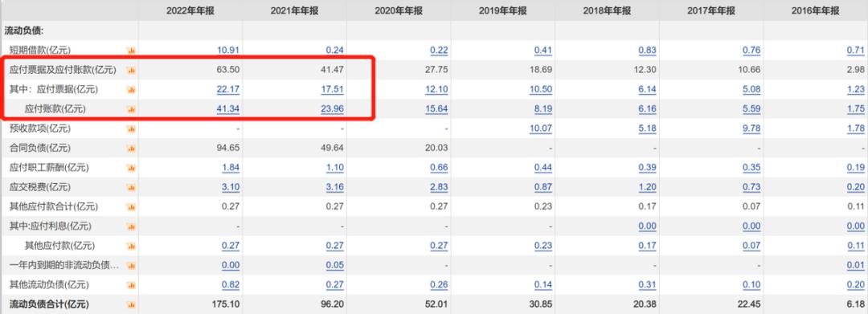
Task: Open the 2017 预收款项 value 9.78
Action: [751, 128]
